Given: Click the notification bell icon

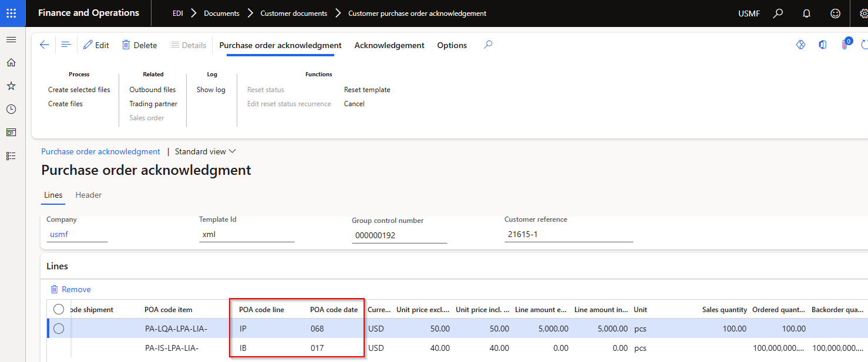Looking at the screenshot, I should 806,13.
